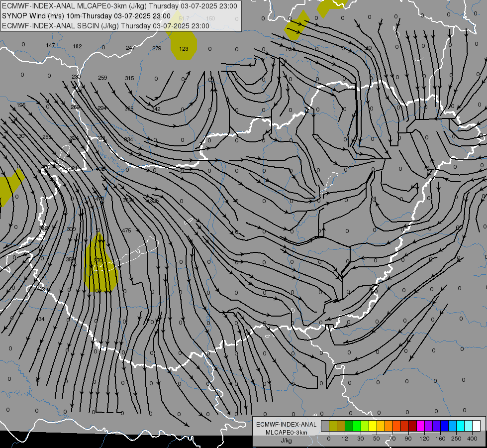Screen dimensions: 487x448
Task: Choose the pure yellow legend swatch
Action: click(x=373, y=426)
